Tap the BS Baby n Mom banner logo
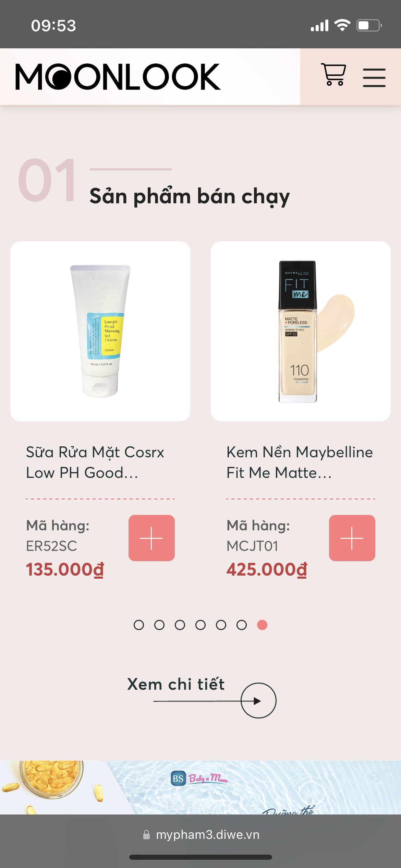401x868 pixels. click(199, 778)
